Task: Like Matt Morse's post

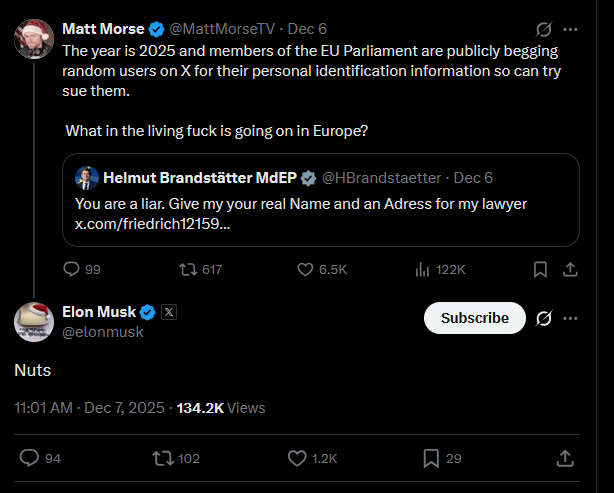Action: point(307,269)
